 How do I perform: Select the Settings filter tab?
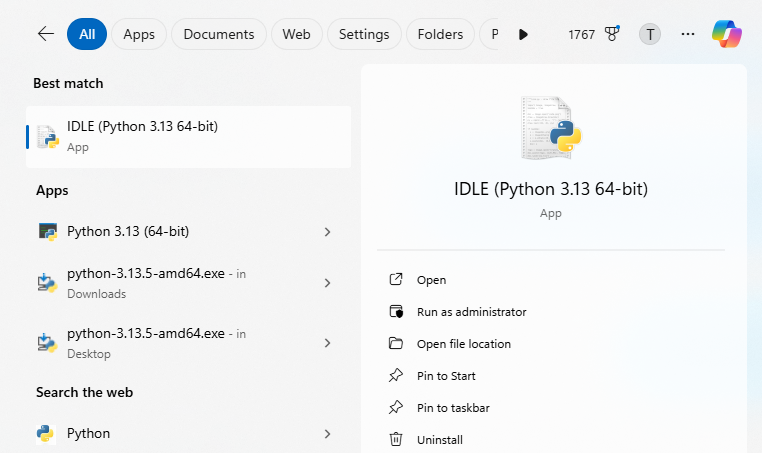coord(364,34)
